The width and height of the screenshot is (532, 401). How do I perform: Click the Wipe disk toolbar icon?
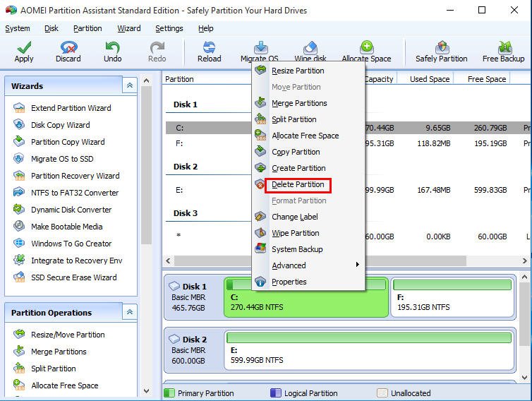310,47
